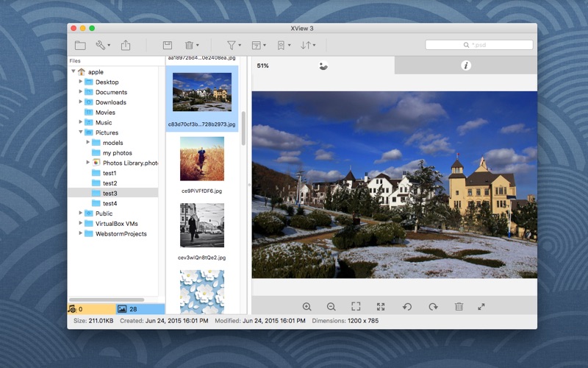Screen dimensions: 588x368
Task: Select the test4 folder
Action: (110, 203)
